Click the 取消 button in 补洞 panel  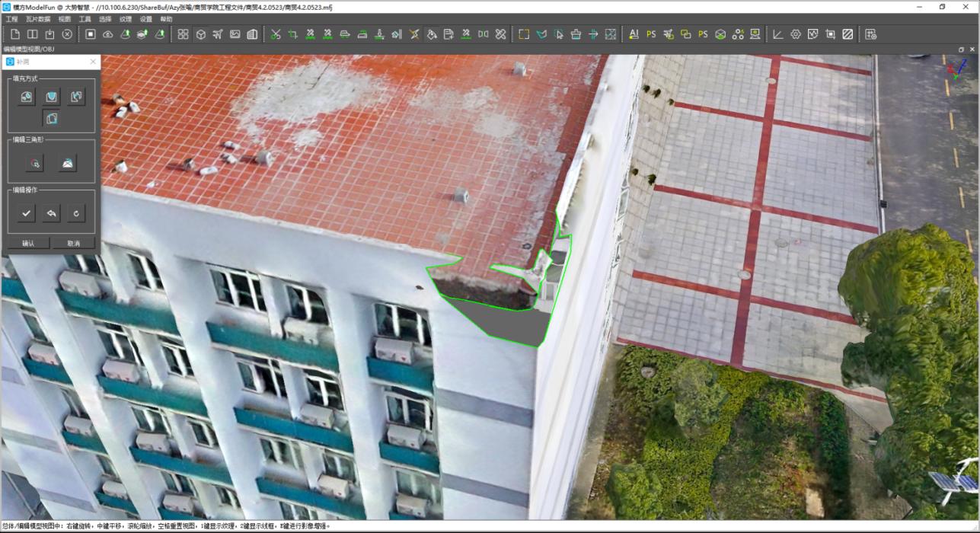pyautogui.click(x=74, y=244)
